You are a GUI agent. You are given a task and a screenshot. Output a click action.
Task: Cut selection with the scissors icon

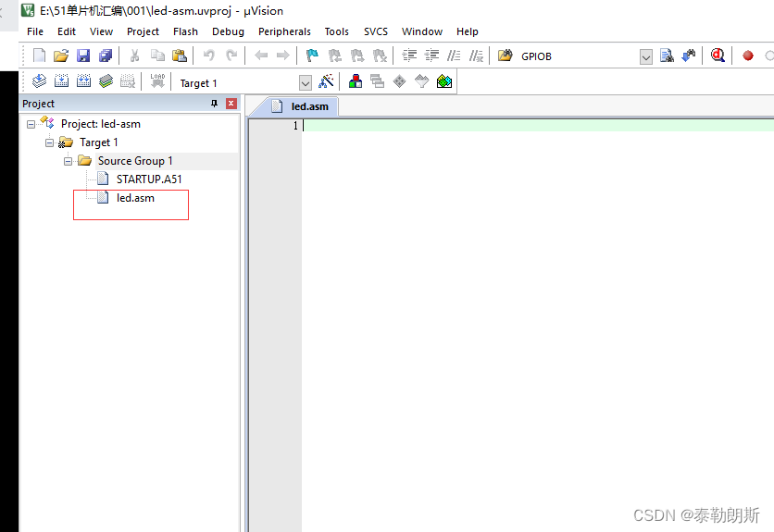tap(134, 56)
